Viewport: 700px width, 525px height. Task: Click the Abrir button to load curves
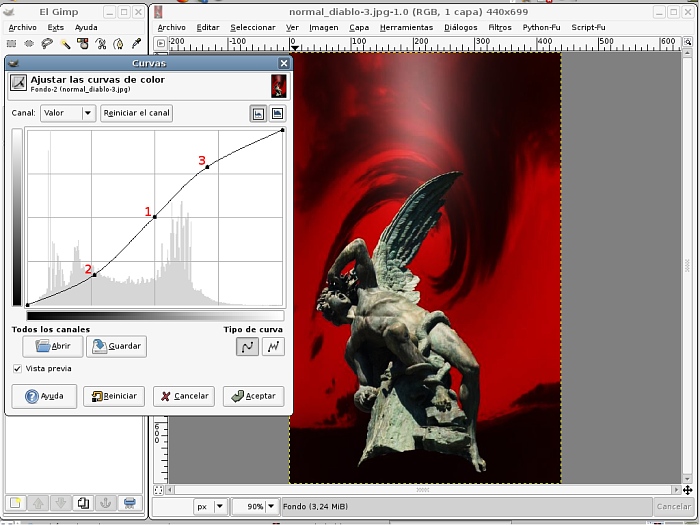point(53,346)
